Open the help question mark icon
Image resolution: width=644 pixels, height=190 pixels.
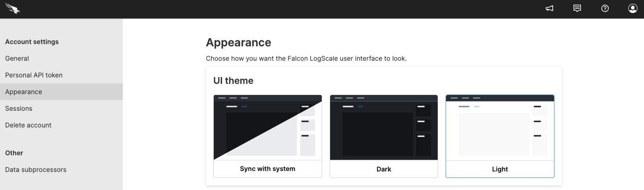605,8
